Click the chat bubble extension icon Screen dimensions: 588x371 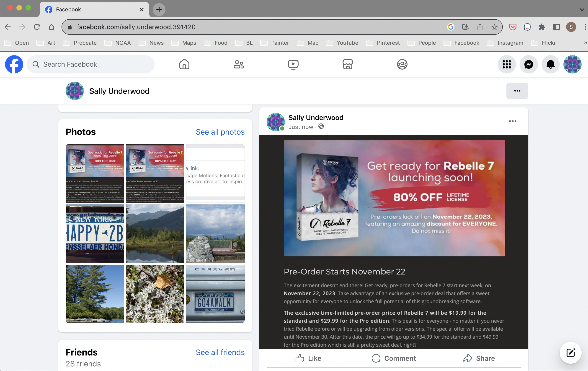pyautogui.click(x=527, y=27)
